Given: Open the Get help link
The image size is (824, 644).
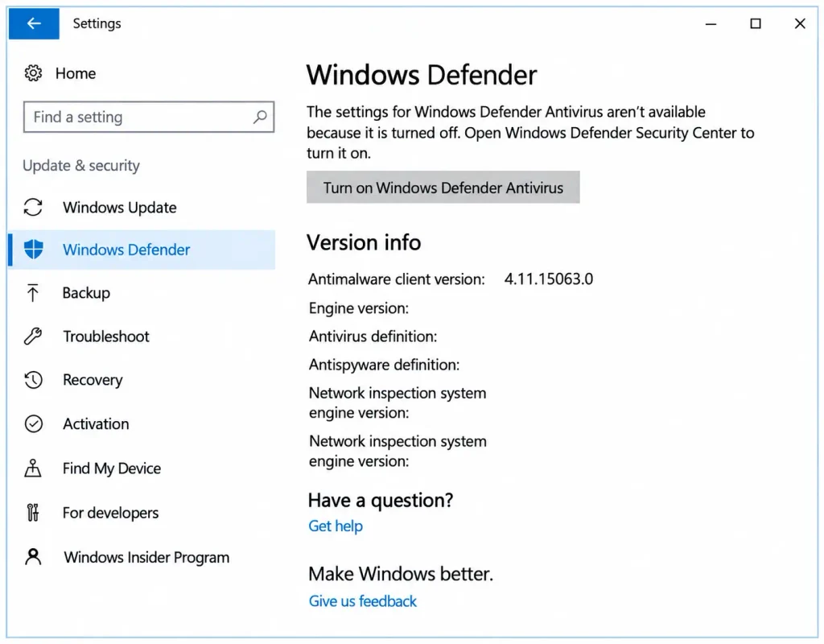Looking at the screenshot, I should click(x=336, y=526).
